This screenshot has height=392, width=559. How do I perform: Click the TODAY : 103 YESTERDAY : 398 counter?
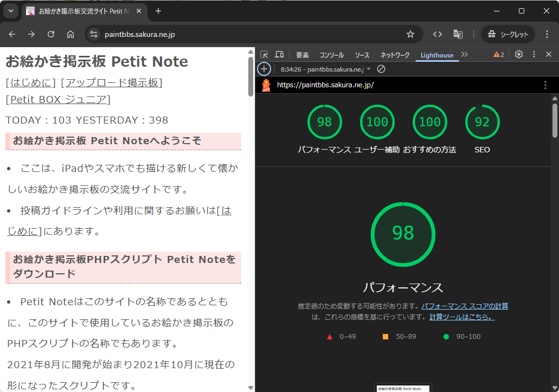tap(87, 120)
